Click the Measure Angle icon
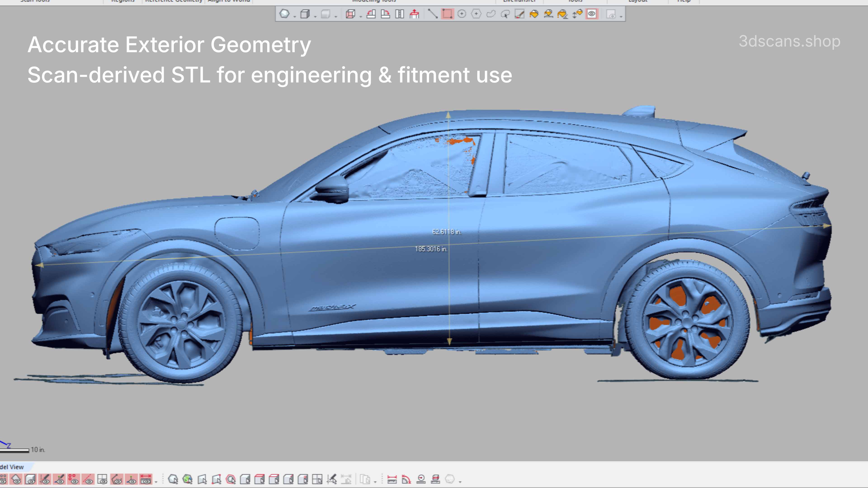Image resolution: width=868 pixels, height=488 pixels. [x=406, y=479]
